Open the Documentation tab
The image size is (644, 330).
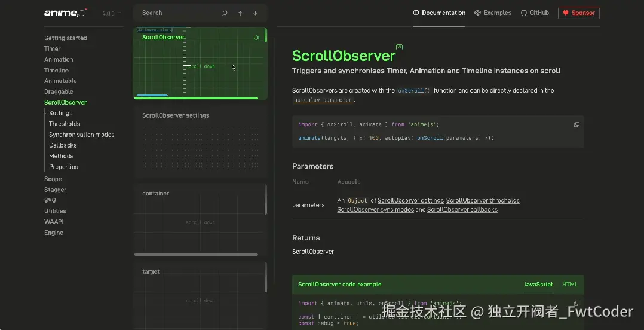pyautogui.click(x=439, y=13)
